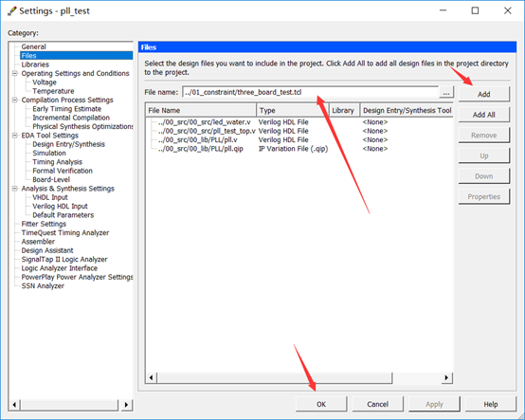Open SignalTap II Logic Analyzer settings

(x=64, y=259)
